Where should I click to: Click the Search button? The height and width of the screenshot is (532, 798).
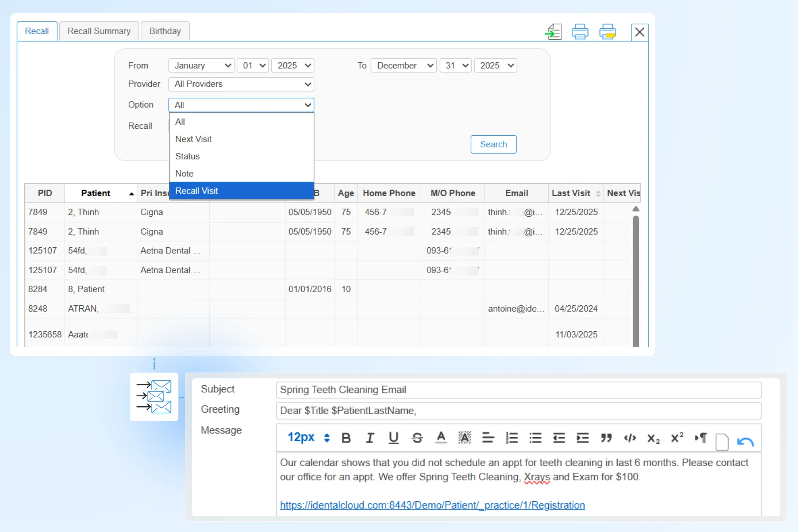point(493,144)
